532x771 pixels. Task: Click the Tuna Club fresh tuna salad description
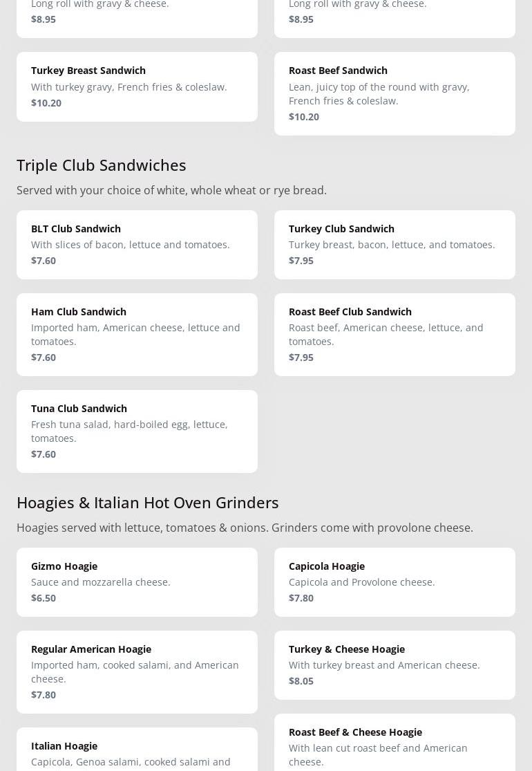click(129, 431)
